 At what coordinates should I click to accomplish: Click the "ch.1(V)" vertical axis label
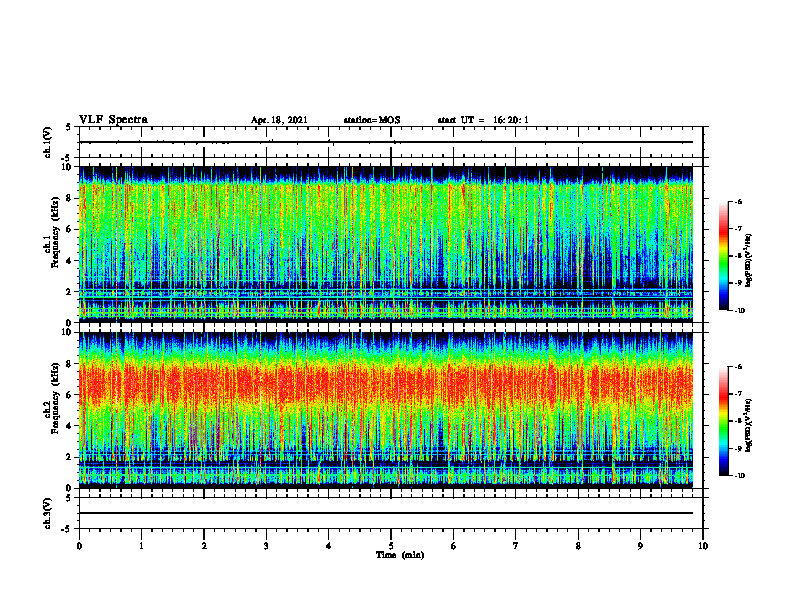[48, 142]
